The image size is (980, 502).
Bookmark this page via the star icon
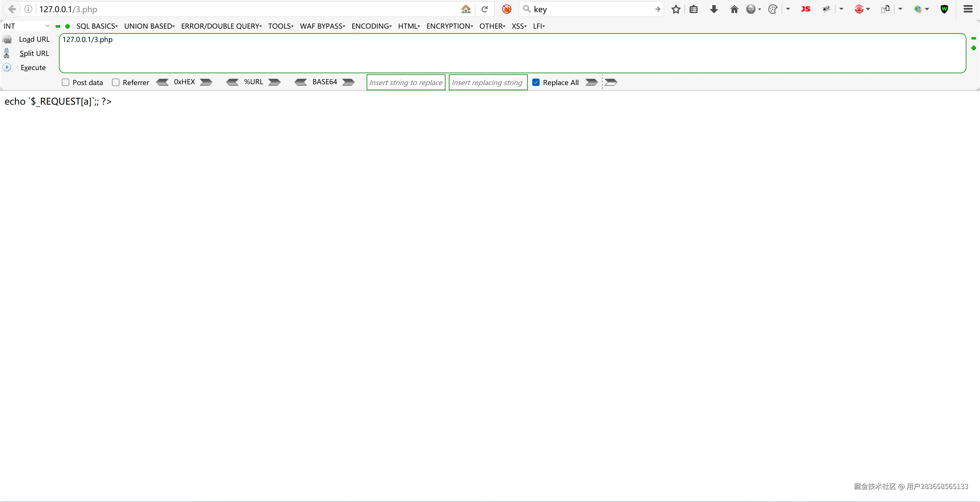click(676, 9)
